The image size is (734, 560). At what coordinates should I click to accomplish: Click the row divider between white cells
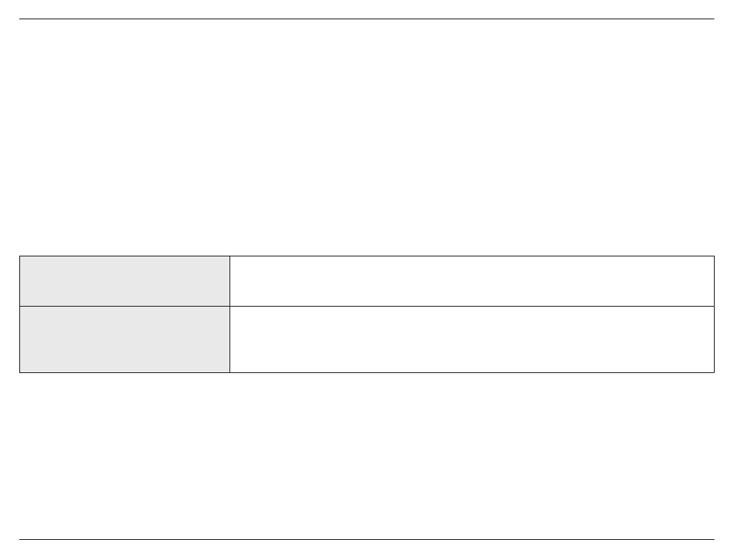pyautogui.click(x=472, y=307)
